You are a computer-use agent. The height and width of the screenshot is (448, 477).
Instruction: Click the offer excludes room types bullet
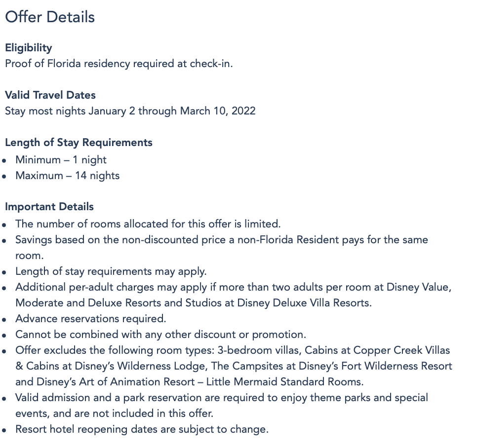232,350
